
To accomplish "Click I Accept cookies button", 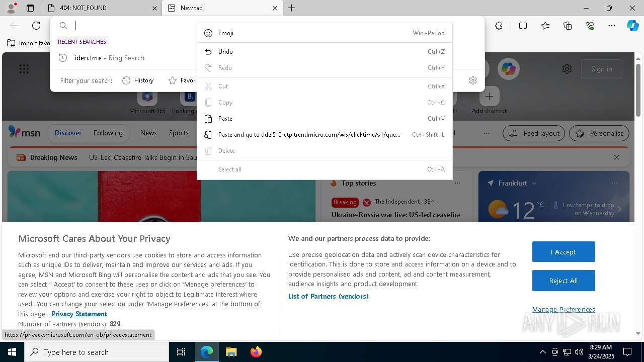I will click(x=563, y=252).
